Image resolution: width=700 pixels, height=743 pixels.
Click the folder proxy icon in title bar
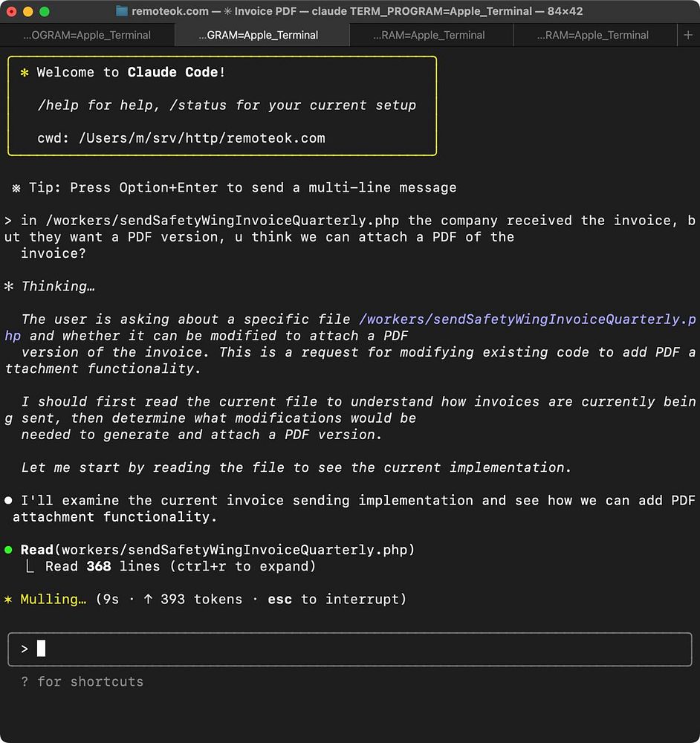tap(122, 11)
